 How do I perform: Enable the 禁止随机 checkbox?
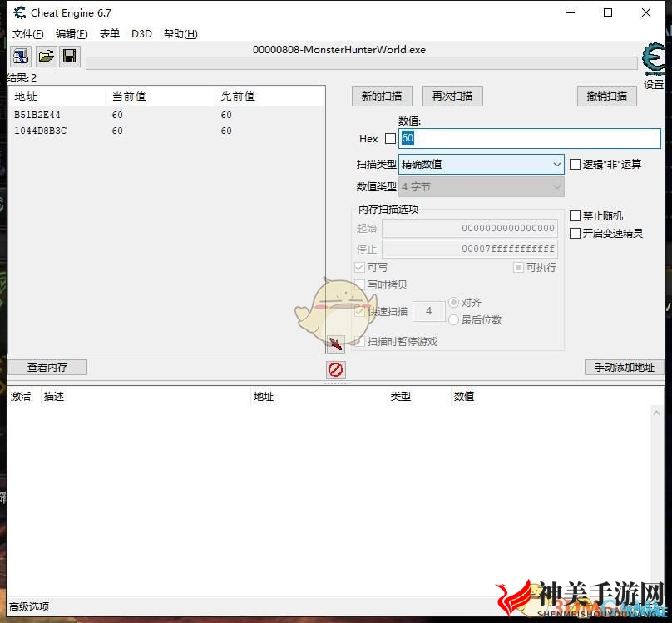click(x=576, y=216)
